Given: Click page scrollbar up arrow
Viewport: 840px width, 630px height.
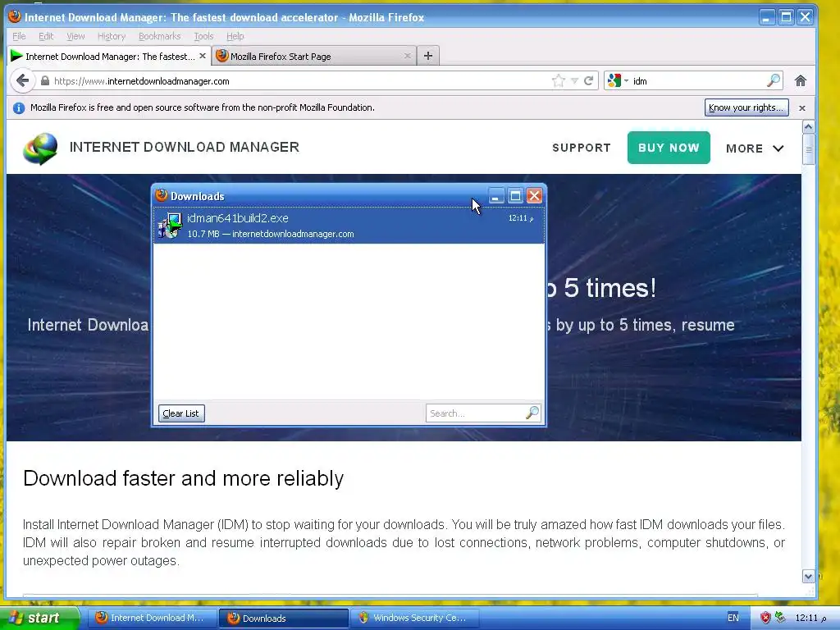Looking at the screenshot, I should click(x=808, y=127).
